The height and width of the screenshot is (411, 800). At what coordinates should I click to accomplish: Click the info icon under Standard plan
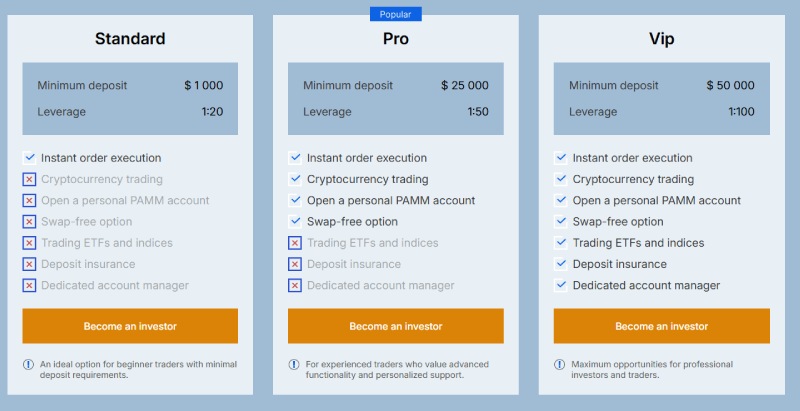click(x=28, y=365)
